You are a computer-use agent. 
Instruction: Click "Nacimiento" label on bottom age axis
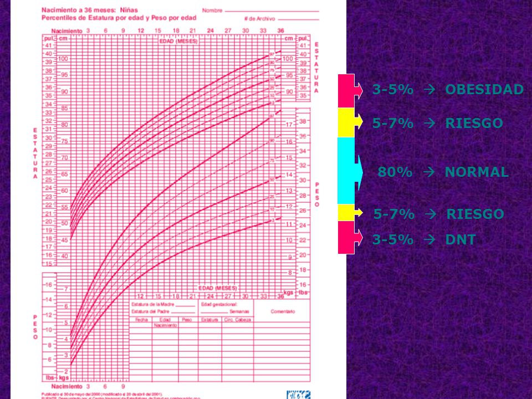coord(67,386)
